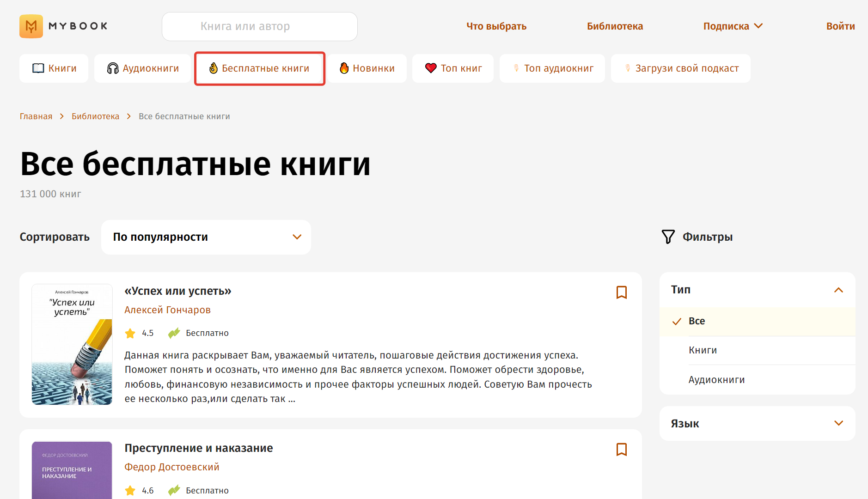Image resolution: width=868 pixels, height=499 pixels.
Task: Open Загрузи свой подкаст tab
Action: coord(681,68)
